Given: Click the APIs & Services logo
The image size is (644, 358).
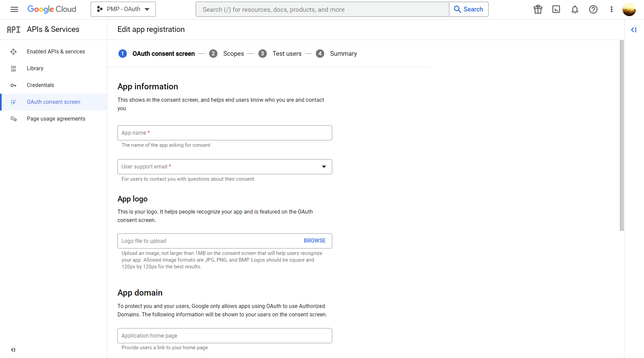Looking at the screenshot, I should [x=13, y=30].
